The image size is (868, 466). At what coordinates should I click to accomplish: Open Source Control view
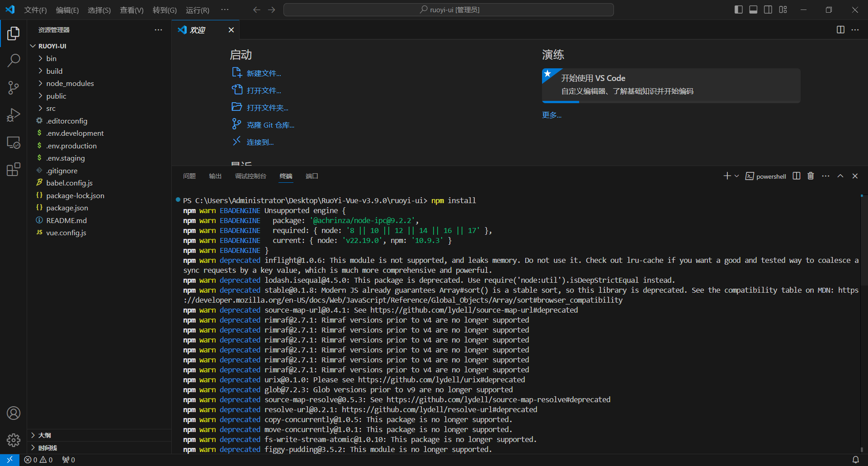[14, 88]
